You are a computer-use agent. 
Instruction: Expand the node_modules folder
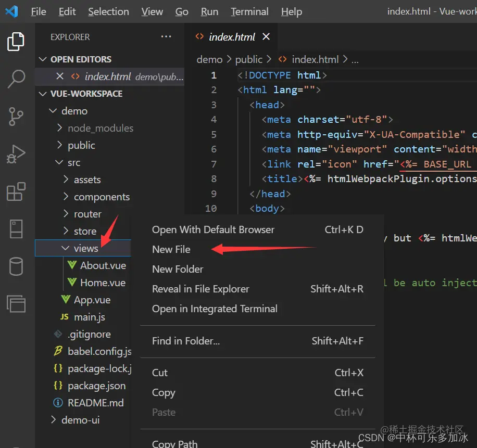click(59, 127)
